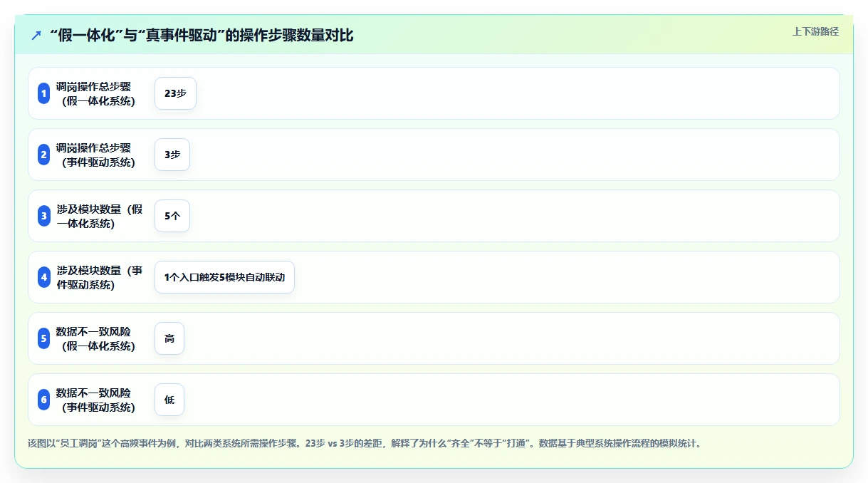The height and width of the screenshot is (483, 868).
Task: Click the 3步 value chip
Action: [x=172, y=155]
